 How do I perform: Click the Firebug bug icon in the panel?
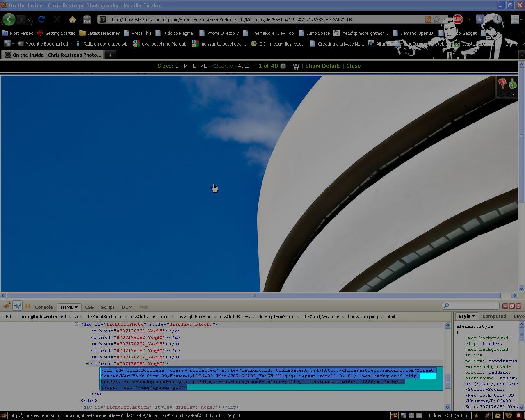(x=7, y=306)
